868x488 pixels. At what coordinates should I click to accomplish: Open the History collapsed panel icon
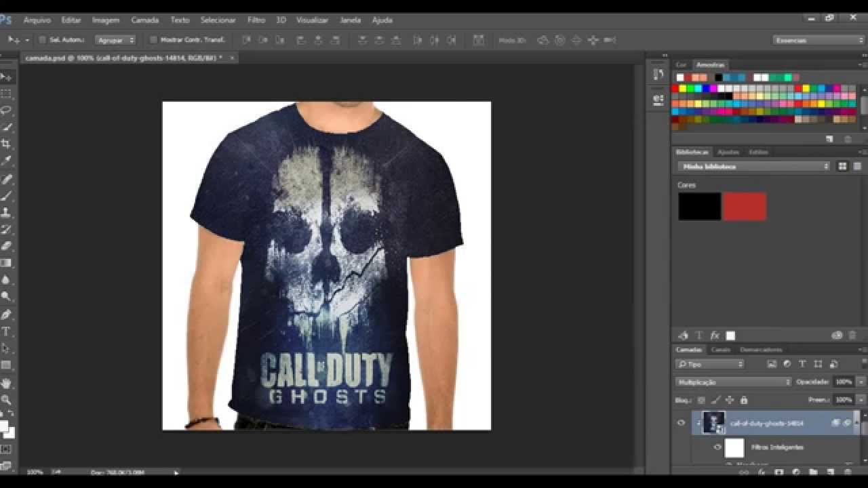tap(658, 75)
